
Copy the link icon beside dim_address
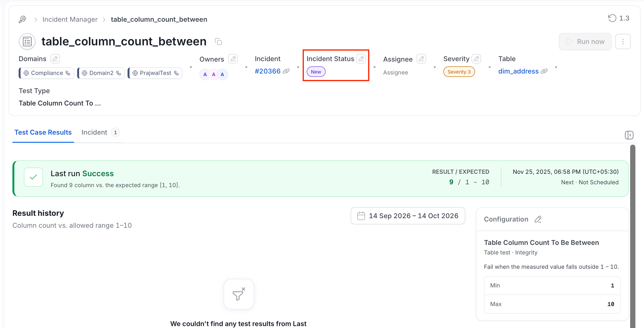pos(544,71)
